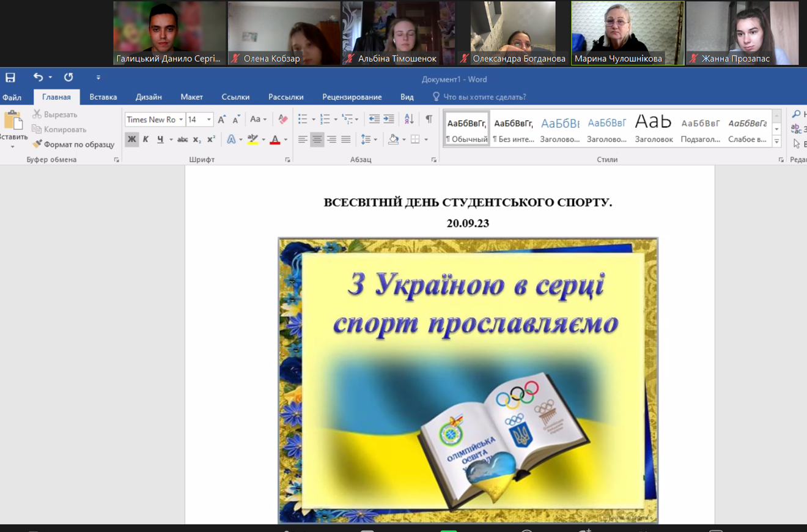
Task: Increase the paragraph indent
Action: pyautogui.click(x=389, y=120)
